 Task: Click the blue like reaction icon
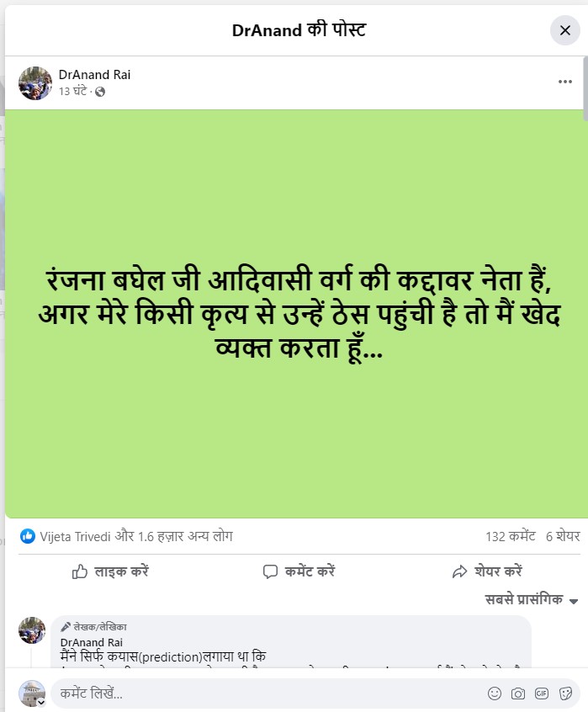point(28,536)
